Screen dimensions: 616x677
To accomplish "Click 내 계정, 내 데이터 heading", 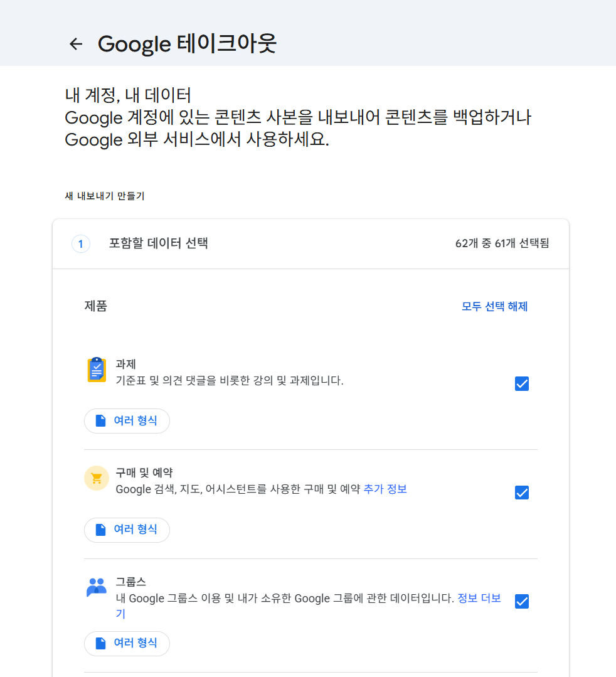I will (128, 95).
